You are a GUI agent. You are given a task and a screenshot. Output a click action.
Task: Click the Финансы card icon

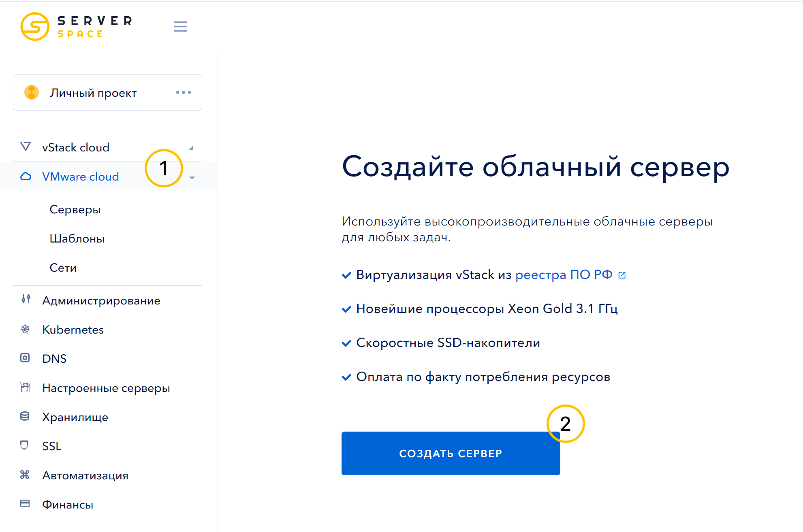(x=25, y=504)
